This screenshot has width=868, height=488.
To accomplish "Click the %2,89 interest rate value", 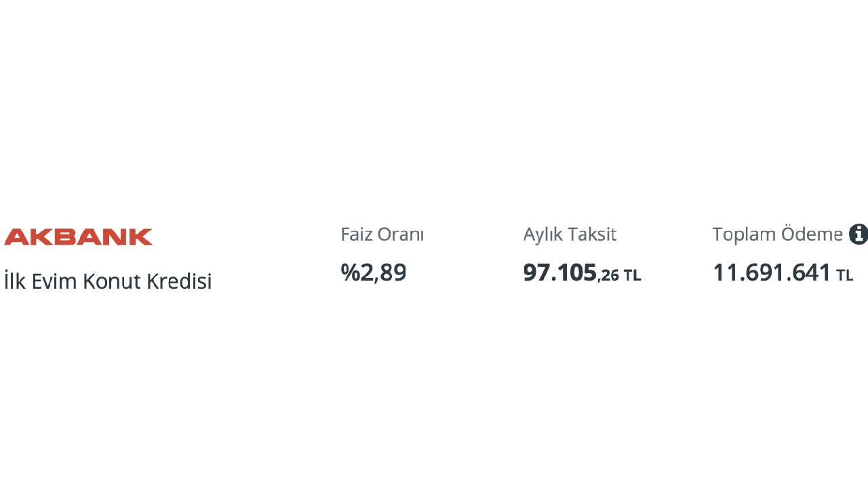I will click(374, 272).
